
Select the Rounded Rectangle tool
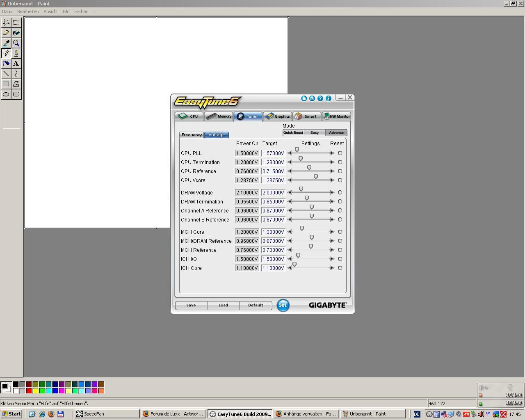click(16, 94)
